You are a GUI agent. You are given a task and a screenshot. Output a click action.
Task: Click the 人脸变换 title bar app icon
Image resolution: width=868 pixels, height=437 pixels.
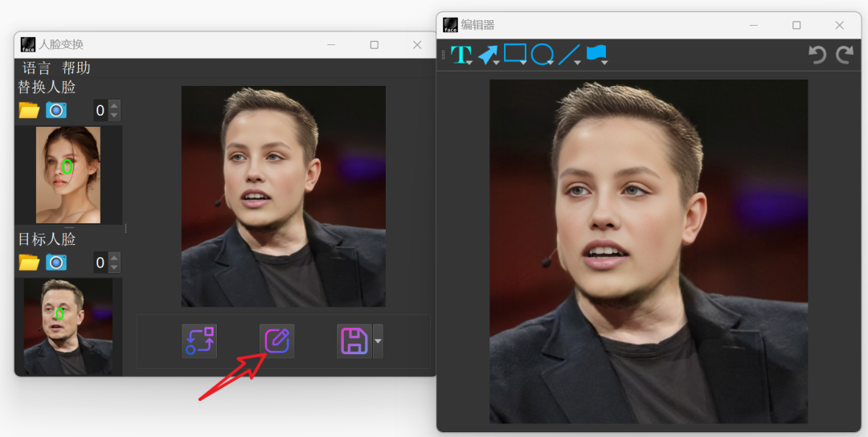click(28, 45)
